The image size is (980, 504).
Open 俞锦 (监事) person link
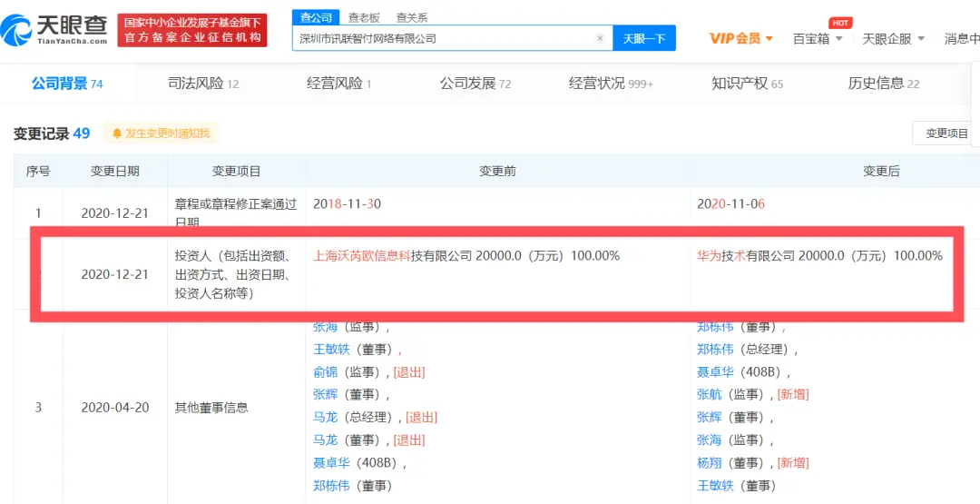pos(325,372)
